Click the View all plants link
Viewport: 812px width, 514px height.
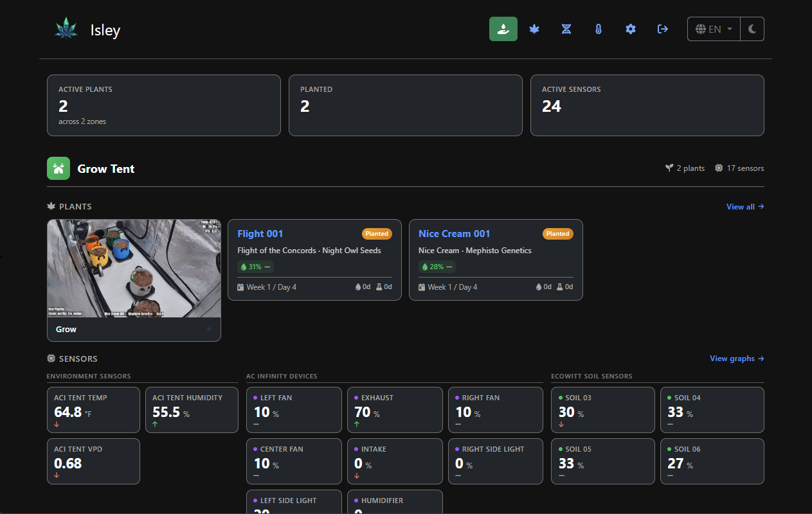coord(744,206)
